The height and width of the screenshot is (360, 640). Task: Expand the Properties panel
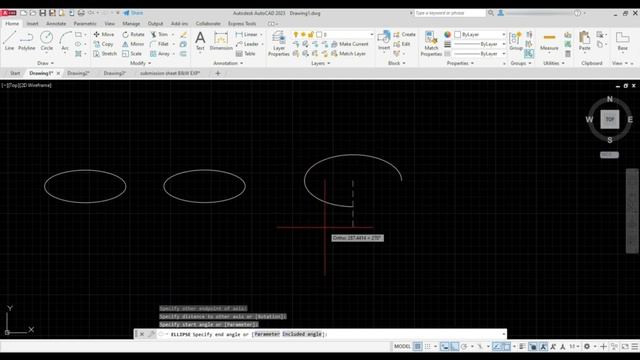click(460, 63)
